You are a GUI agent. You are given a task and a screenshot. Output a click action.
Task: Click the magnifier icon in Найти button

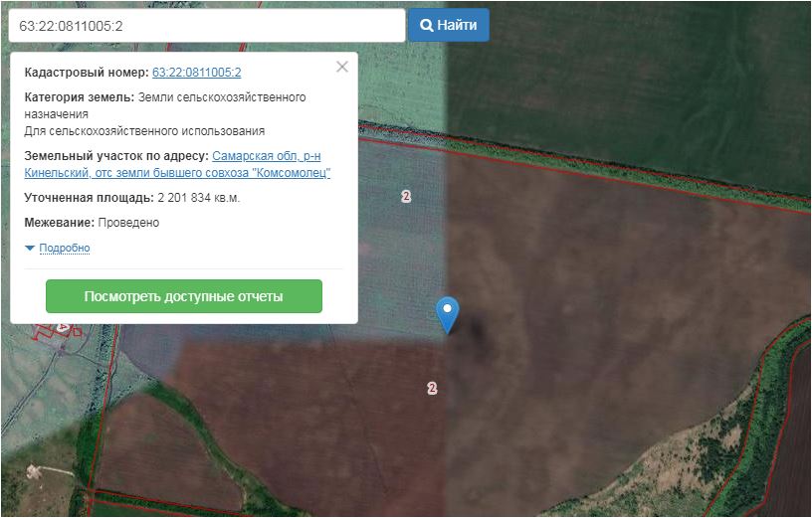click(426, 26)
